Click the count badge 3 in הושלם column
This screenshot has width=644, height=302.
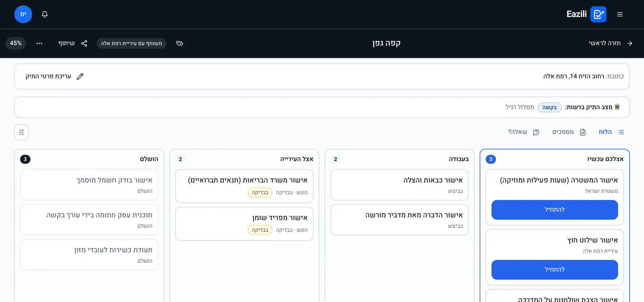click(x=25, y=159)
